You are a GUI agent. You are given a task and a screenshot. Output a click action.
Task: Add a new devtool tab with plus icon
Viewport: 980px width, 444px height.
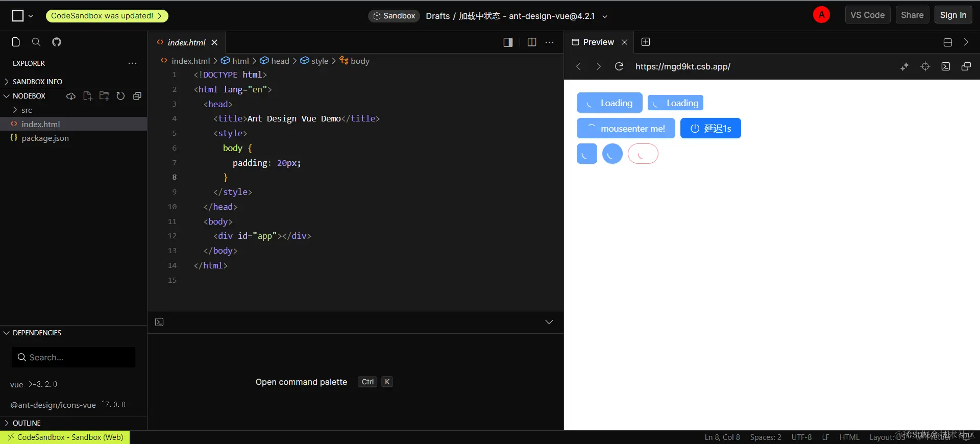[x=646, y=42]
